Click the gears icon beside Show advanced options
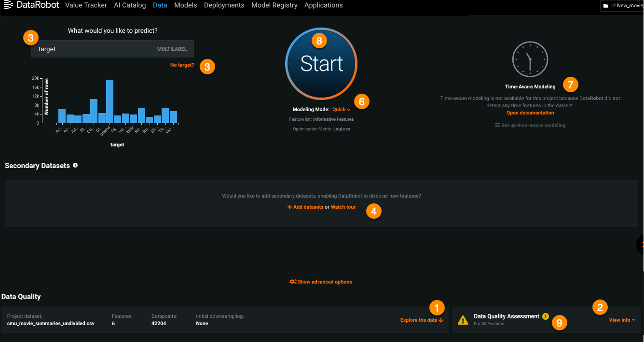 (x=293, y=282)
